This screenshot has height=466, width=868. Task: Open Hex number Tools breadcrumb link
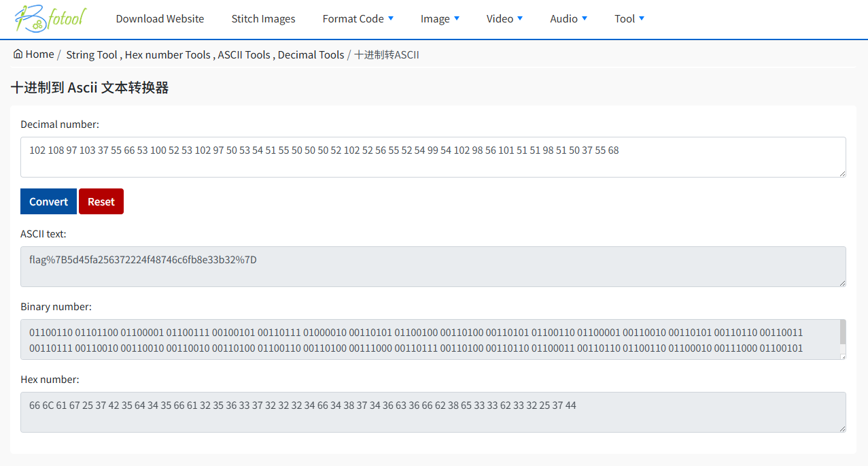point(168,55)
